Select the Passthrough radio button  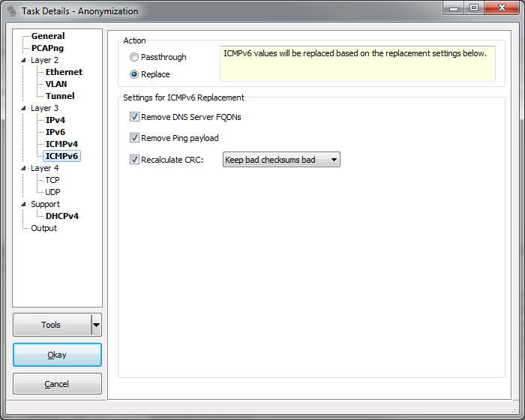coord(134,57)
